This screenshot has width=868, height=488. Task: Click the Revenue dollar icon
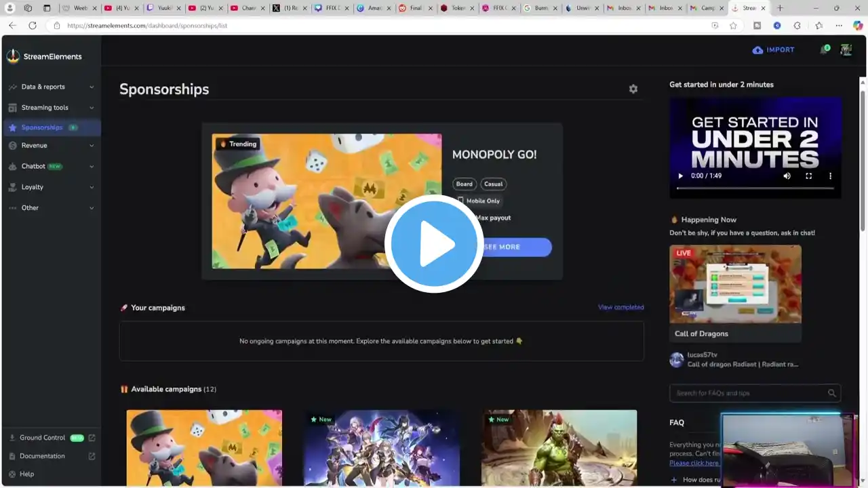13,146
